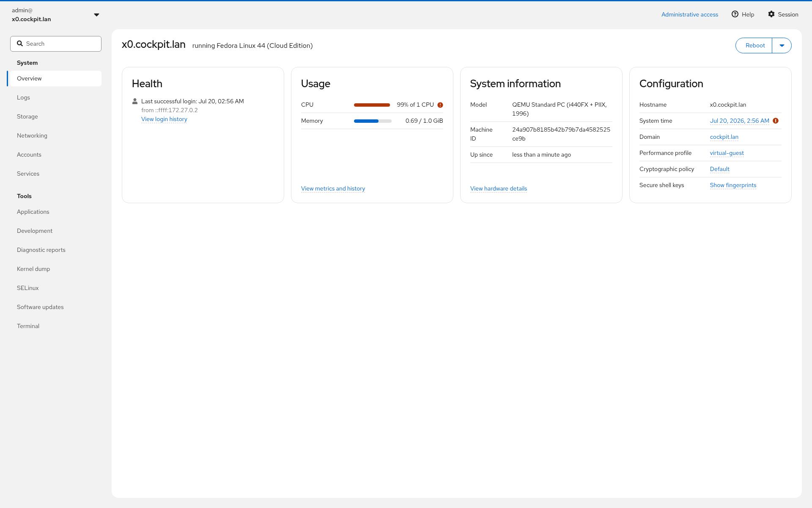Focus the sidebar Search field
Viewport: 812px width, 508px height.
pyautogui.click(x=56, y=44)
